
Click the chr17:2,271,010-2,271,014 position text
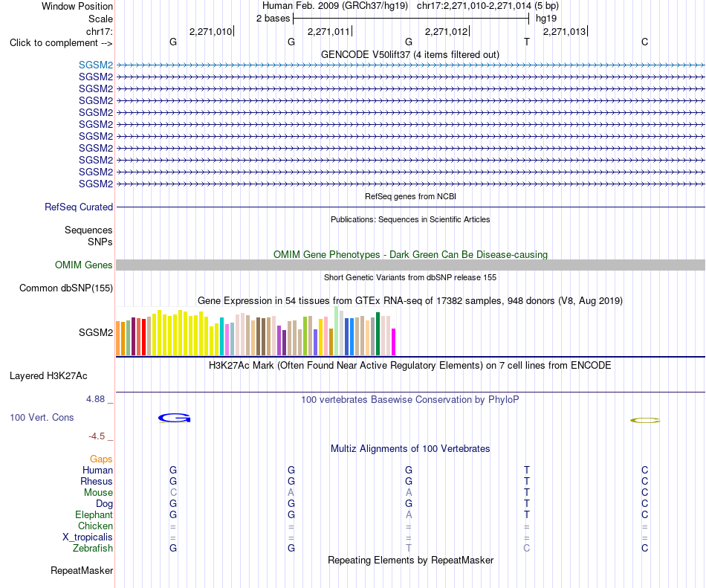475,6
